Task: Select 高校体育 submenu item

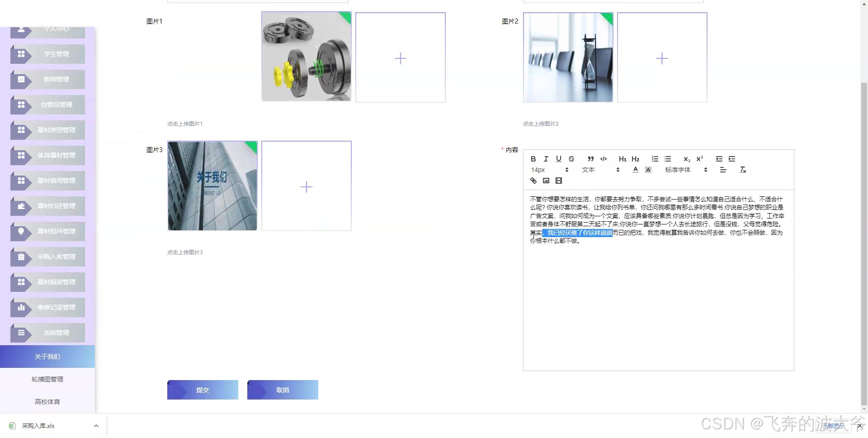Action: (x=47, y=402)
